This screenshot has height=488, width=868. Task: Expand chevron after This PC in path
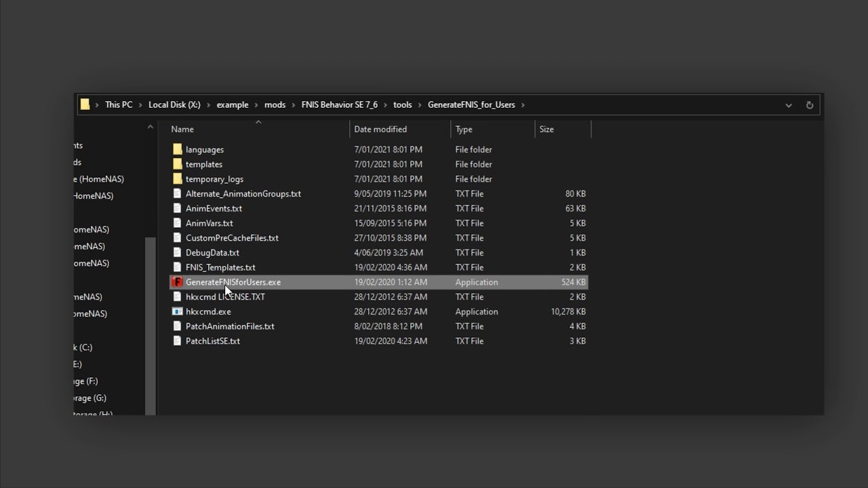[x=141, y=105]
